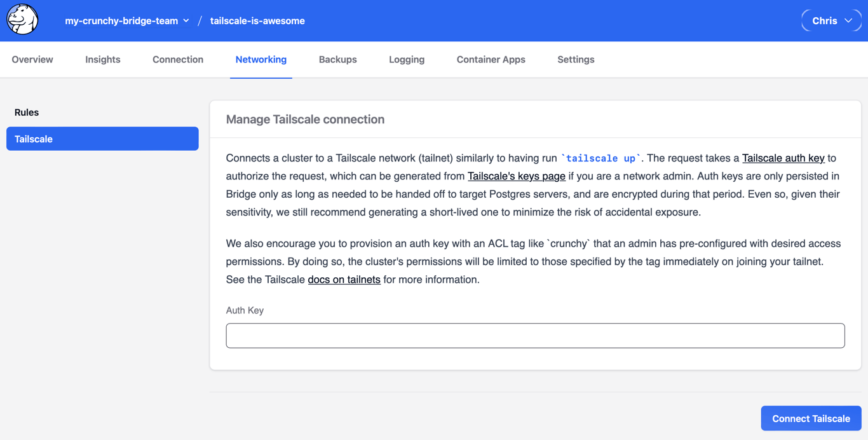Open the Chris user menu

click(831, 21)
